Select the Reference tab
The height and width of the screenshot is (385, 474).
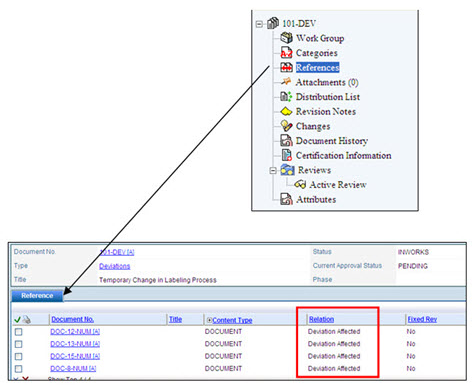37,296
